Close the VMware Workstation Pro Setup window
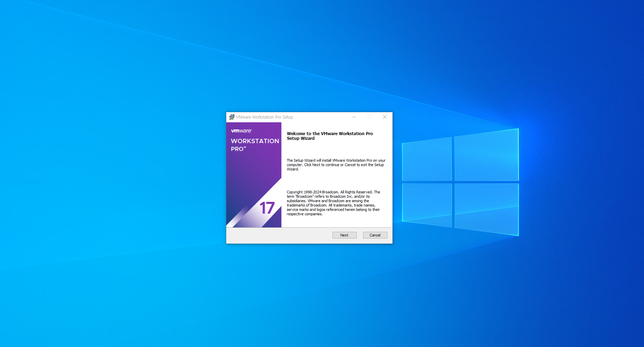The image size is (644, 347). click(385, 117)
